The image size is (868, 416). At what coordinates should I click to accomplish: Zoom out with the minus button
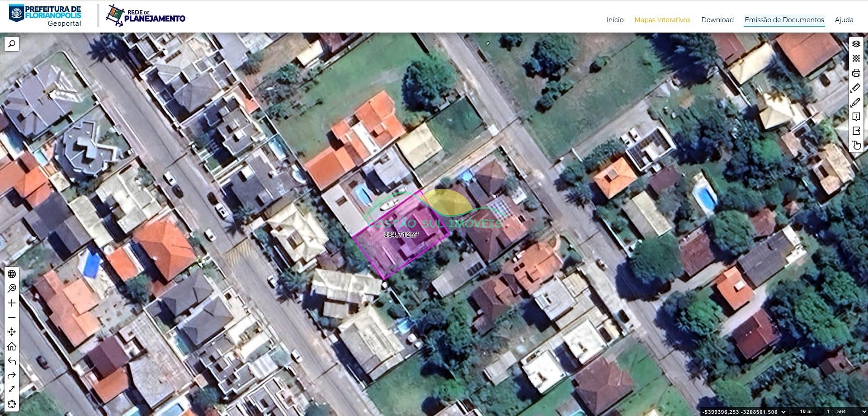click(x=12, y=317)
